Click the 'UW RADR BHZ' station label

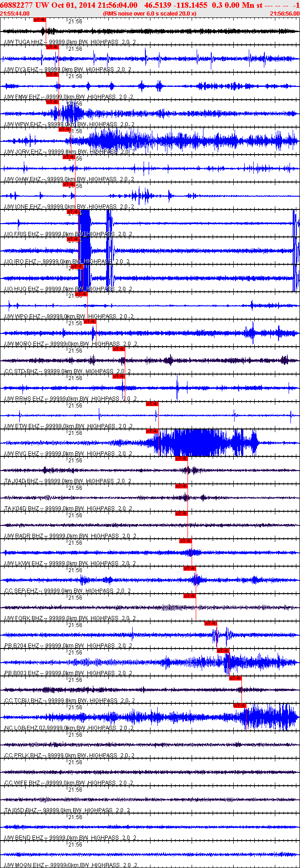(24, 536)
